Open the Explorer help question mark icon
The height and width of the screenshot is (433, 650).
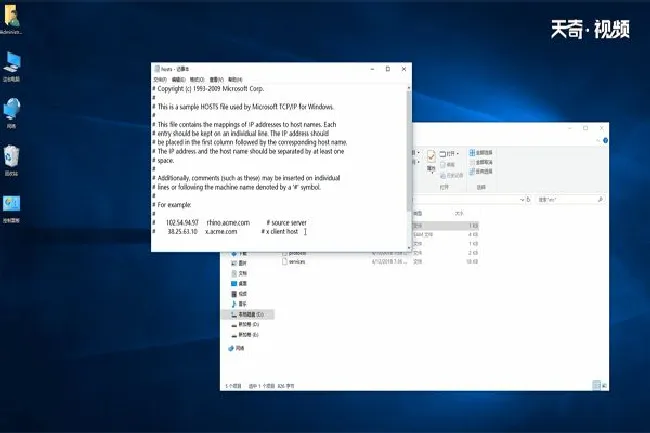(606, 140)
